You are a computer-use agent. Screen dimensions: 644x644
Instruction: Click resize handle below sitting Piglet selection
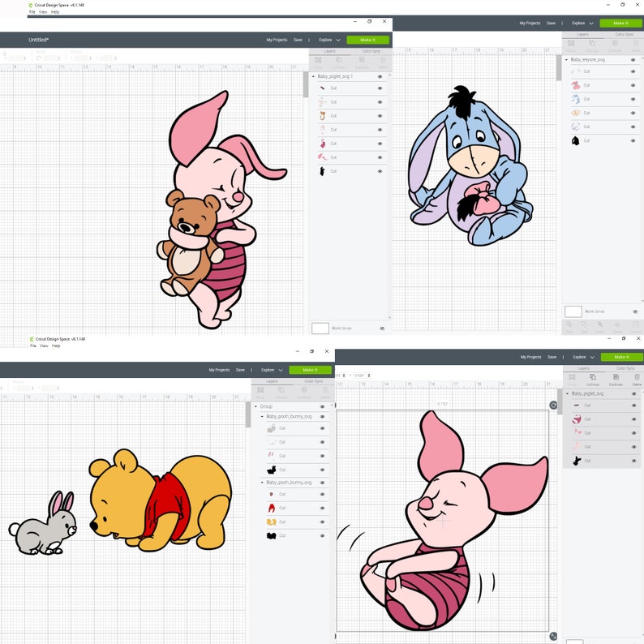(x=553, y=636)
